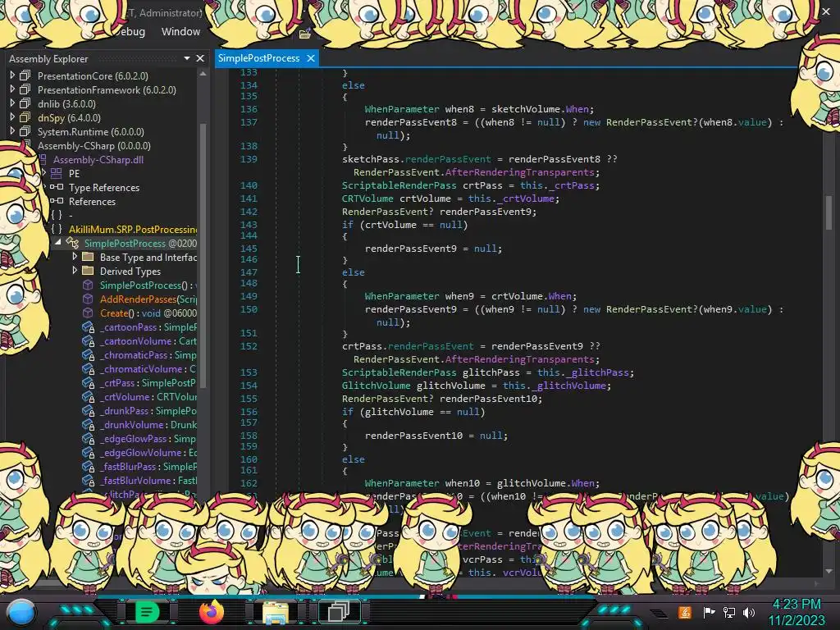840x630 pixels.
Task: Open the Window menu
Action: pos(180,32)
